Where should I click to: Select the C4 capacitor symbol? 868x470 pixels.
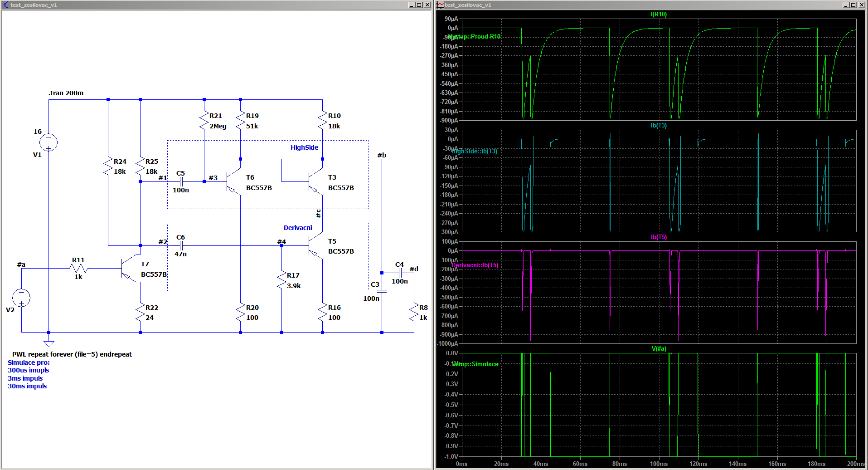click(x=400, y=273)
